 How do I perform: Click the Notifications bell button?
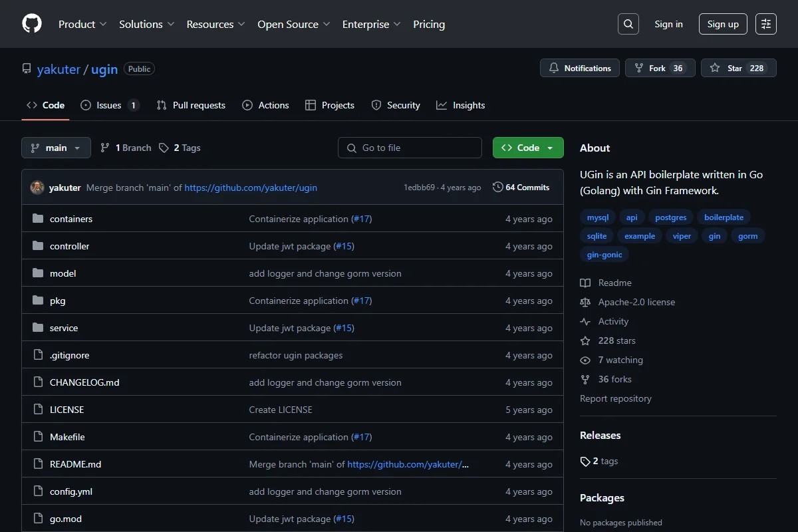(x=580, y=68)
